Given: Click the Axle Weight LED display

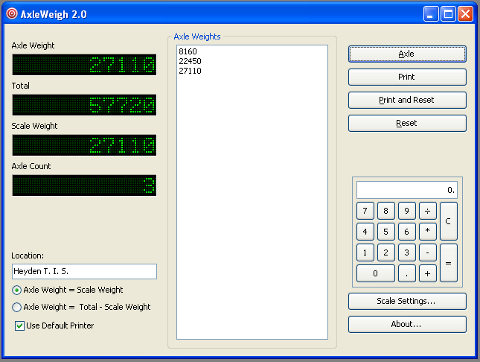Looking at the screenshot, I should tap(84, 65).
